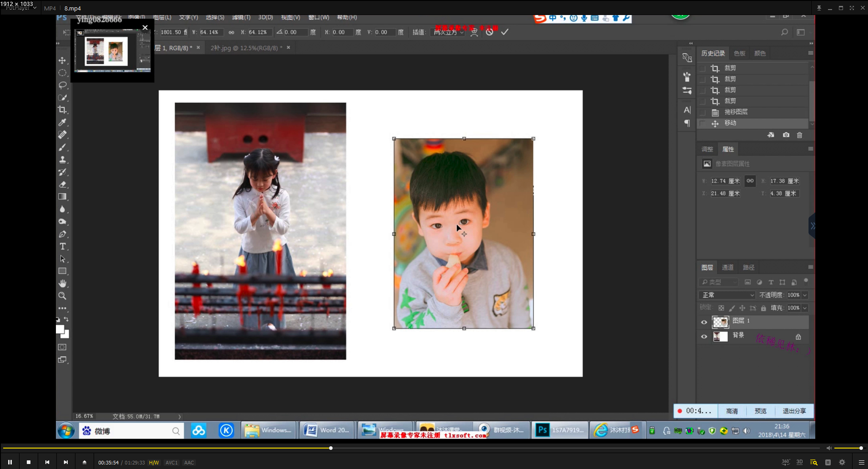Select the Eraser tool
This screenshot has height=469, width=868.
(x=62, y=184)
